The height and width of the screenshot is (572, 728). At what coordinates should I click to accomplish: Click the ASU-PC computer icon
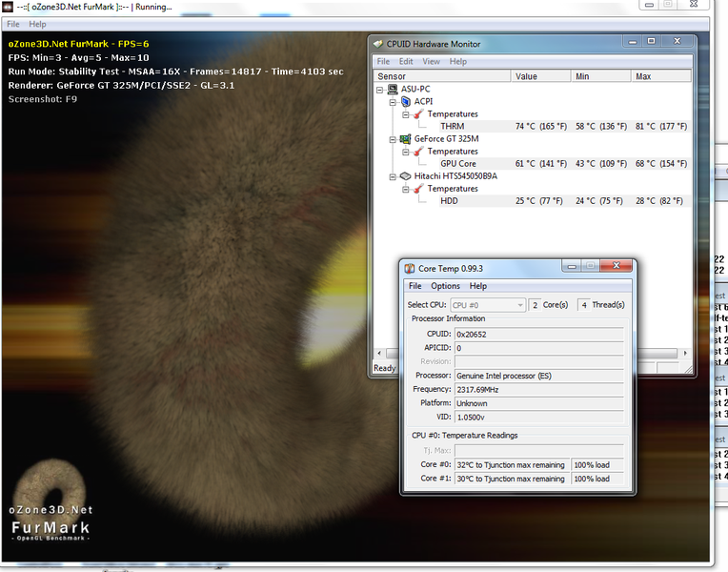[393, 89]
